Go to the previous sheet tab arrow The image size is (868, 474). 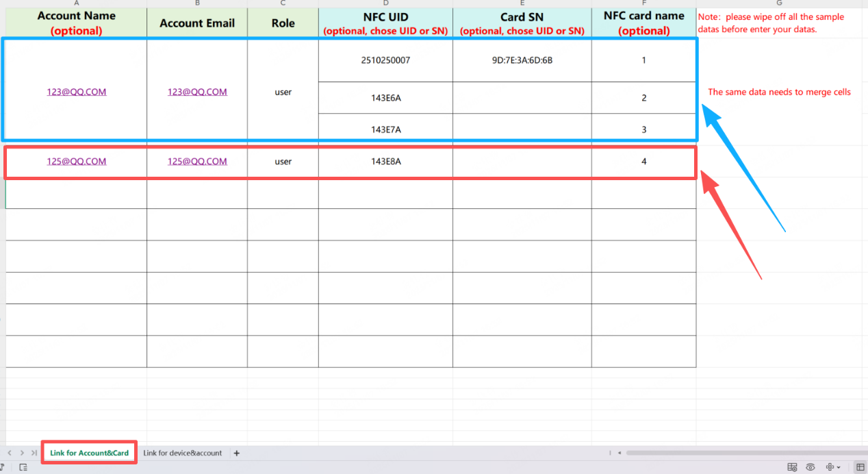coord(10,453)
